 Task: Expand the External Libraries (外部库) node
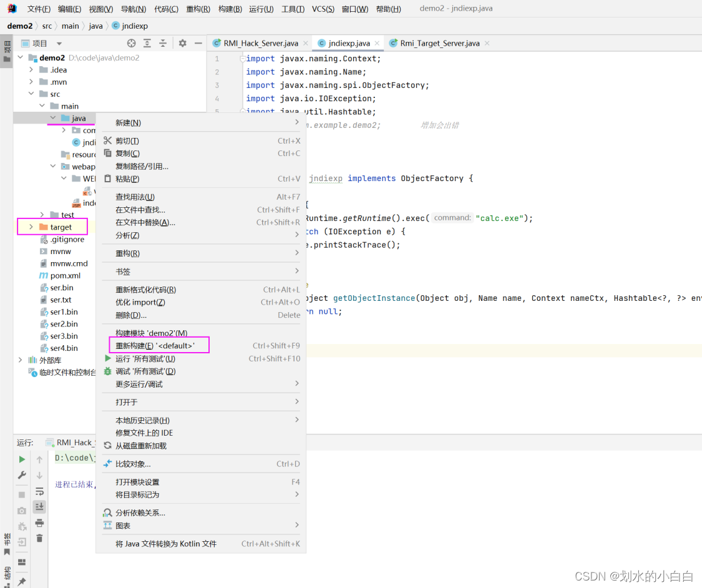20,360
